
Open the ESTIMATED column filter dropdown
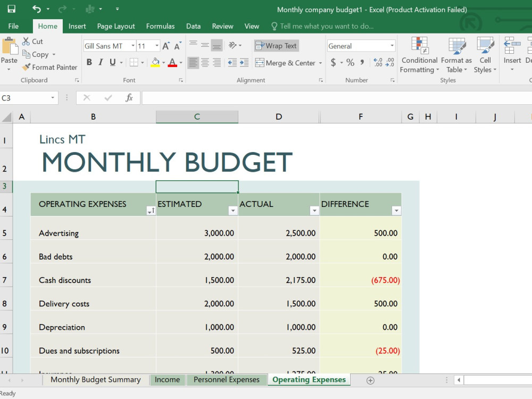click(x=233, y=211)
